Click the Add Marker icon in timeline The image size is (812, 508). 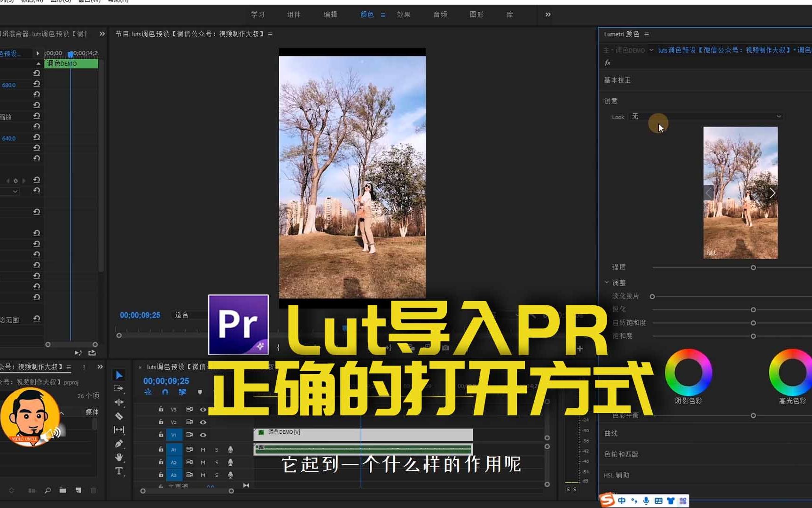click(x=200, y=392)
